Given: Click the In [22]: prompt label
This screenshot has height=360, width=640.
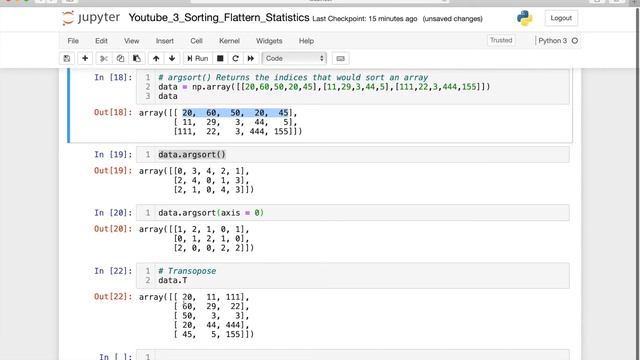Looking at the screenshot, I should click(113, 271).
